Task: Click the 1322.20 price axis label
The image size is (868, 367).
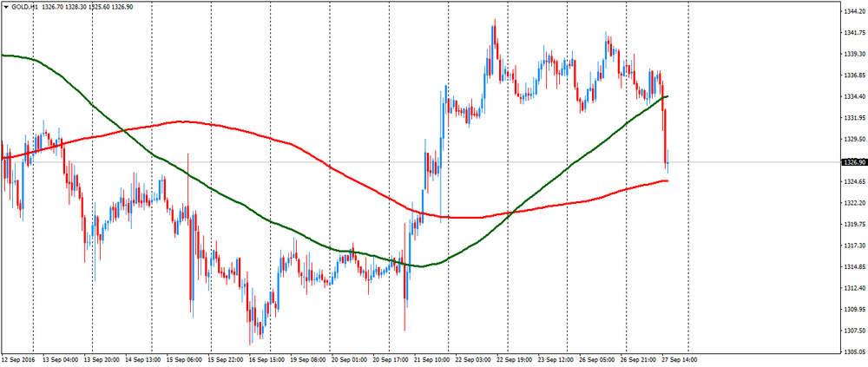Action: click(855, 203)
